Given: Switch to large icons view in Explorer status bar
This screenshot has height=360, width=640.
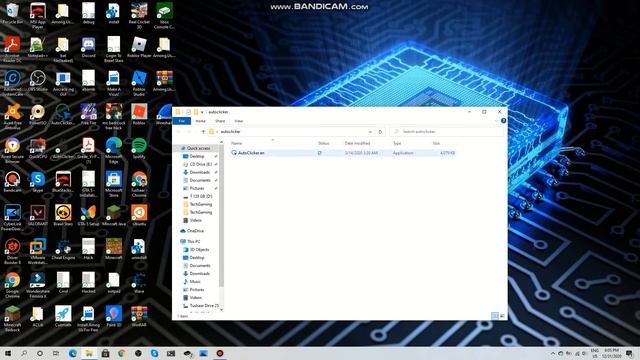Looking at the screenshot, I should coord(502,316).
